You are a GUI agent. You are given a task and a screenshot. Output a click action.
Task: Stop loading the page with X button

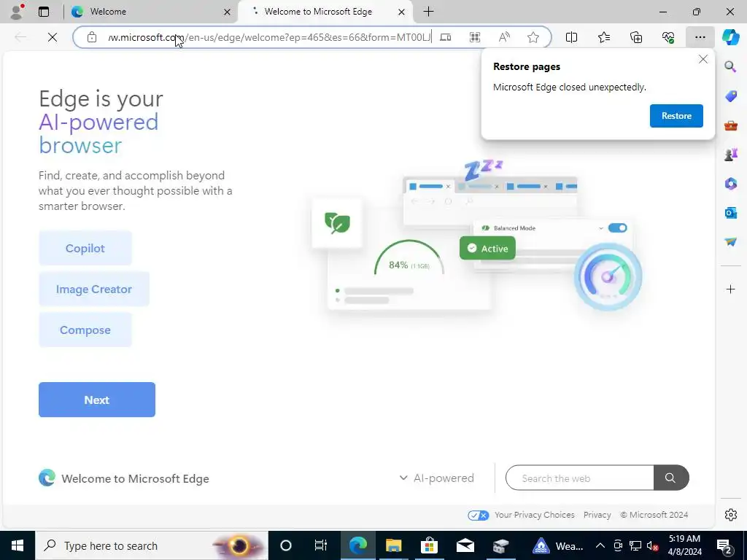click(x=53, y=37)
